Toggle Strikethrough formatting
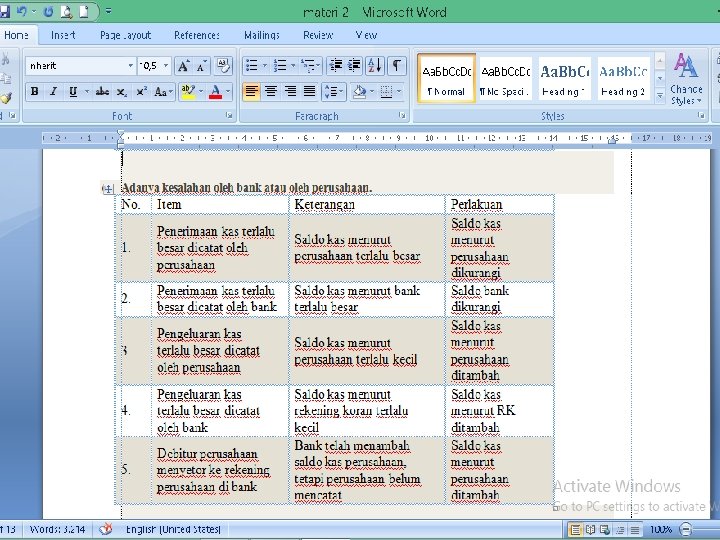The width and height of the screenshot is (720, 540). click(x=102, y=91)
